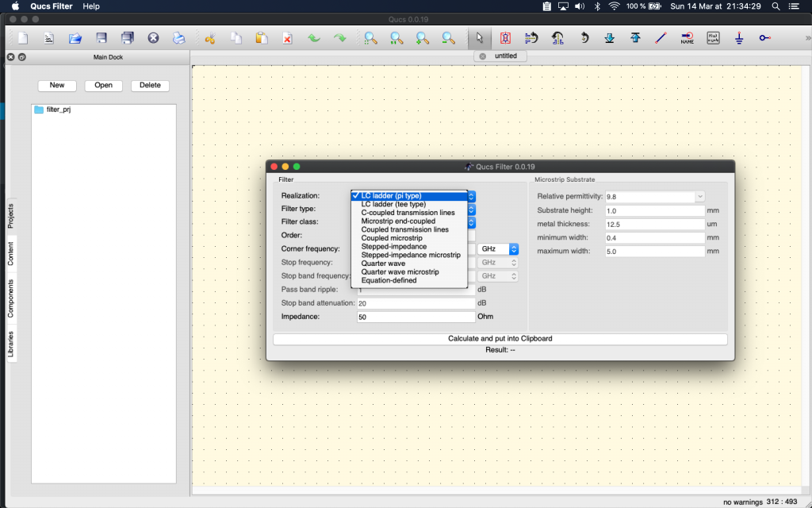Choose Quarter wave microstrip option
This screenshot has width=812, height=508.
tap(409, 272)
